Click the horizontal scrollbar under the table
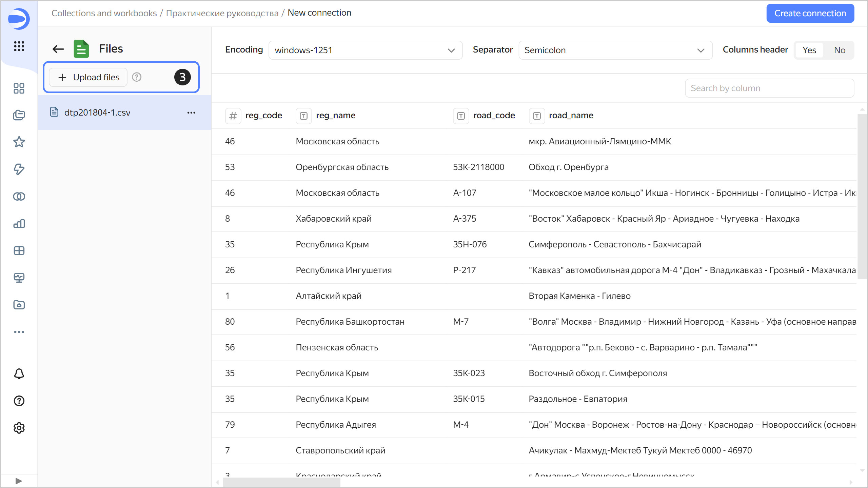Viewport: 868px width, 488px height. [281, 482]
